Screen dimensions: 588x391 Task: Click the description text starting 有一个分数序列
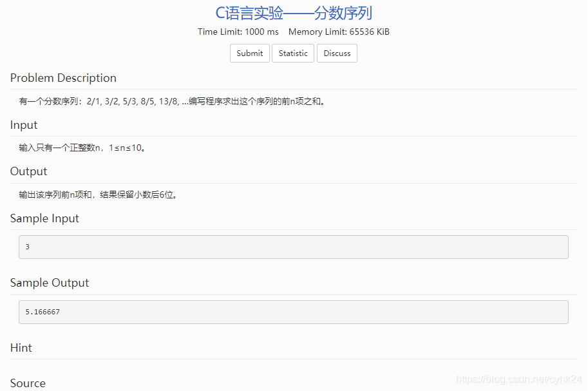pos(172,101)
